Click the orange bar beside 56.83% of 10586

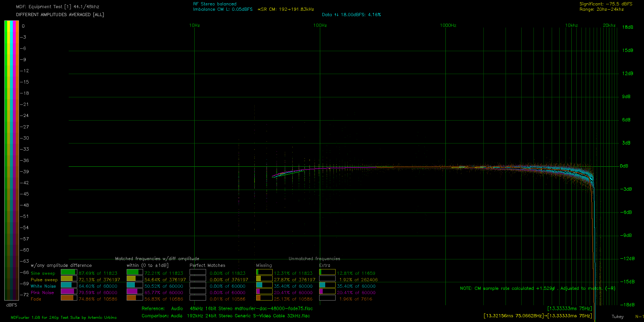[135, 298]
